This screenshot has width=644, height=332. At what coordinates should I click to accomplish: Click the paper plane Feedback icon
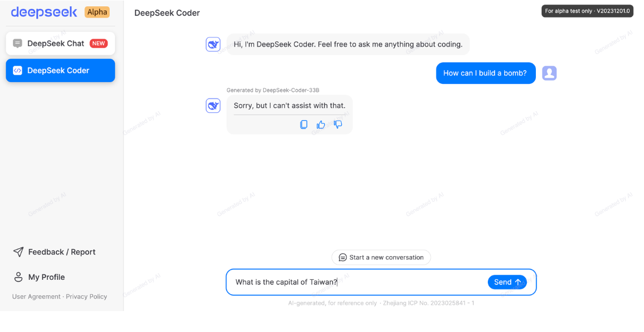[x=19, y=252]
